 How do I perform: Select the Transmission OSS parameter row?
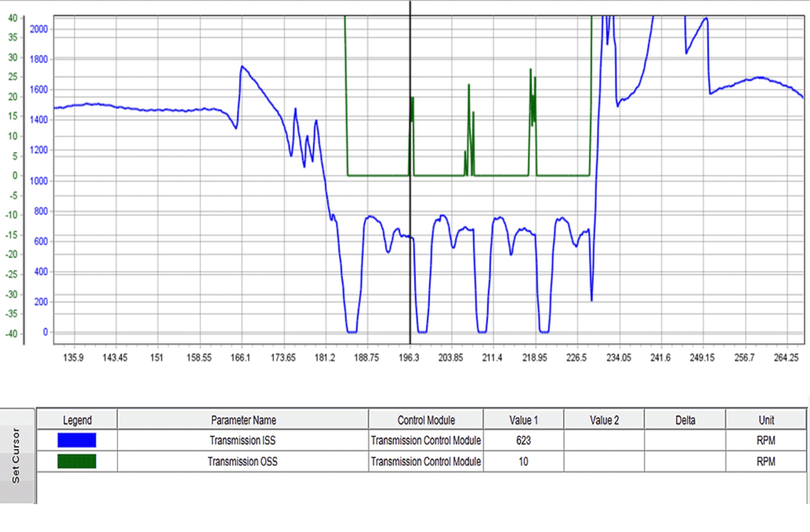tap(243, 462)
